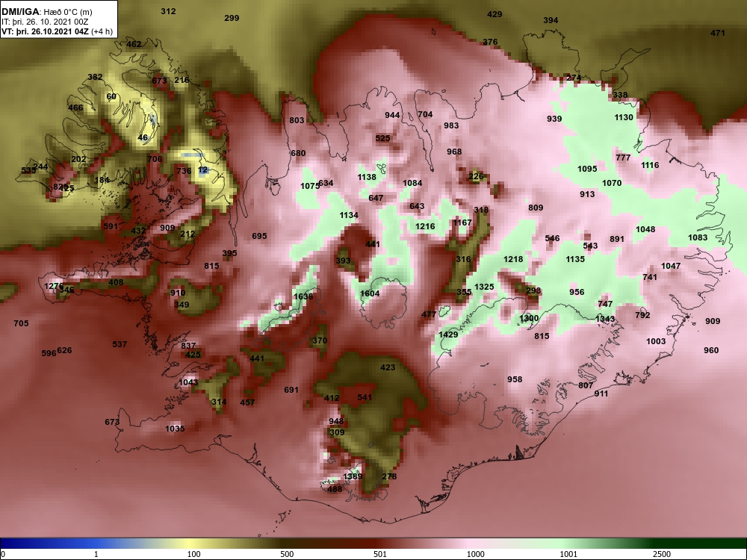Click the map value 803
The image size is (747, 560).
click(297, 120)
